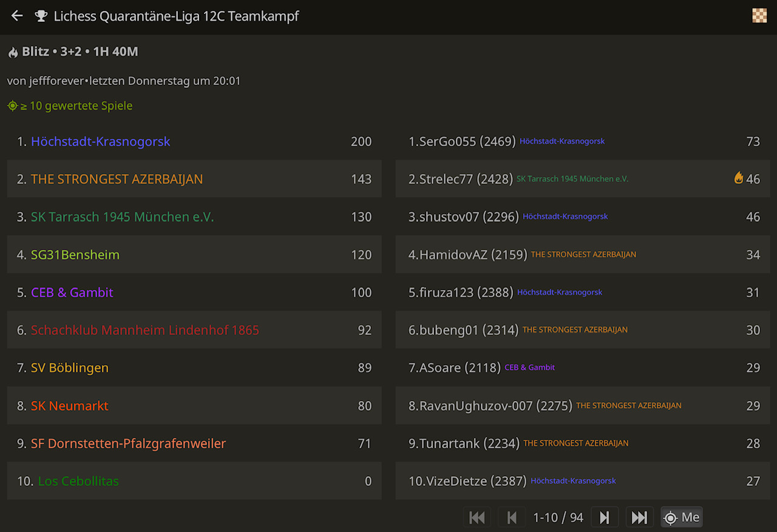Click the tournament title Lichess Quarantäne-Liga 12C Teamkampf
The width and height of the screenshot is (777, 532).
point(176,16)
